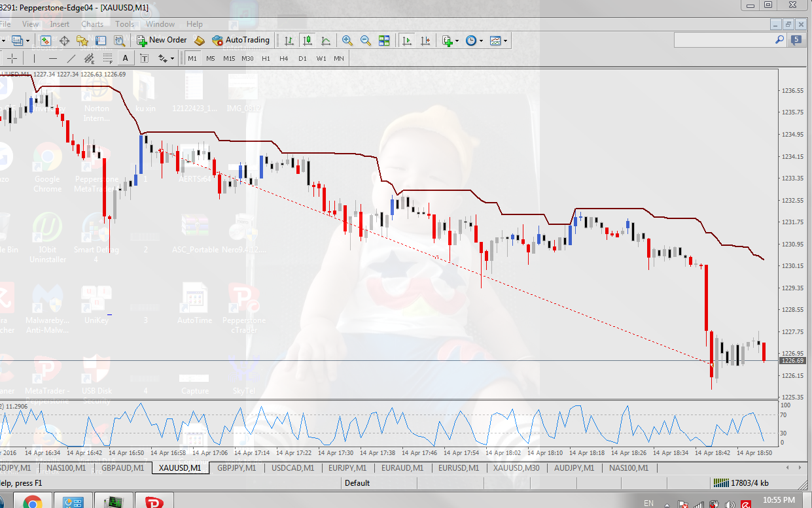Switch to the AUDJPY,M1 chart tab
Viewport: 812px width, 508px height.
[x=574, y=468]
